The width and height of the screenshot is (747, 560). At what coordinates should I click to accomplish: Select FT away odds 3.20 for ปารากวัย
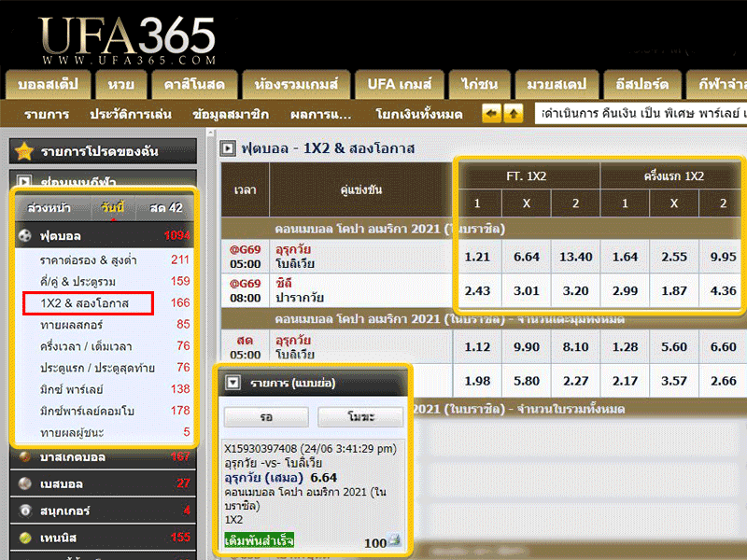(x=575, y=290)
